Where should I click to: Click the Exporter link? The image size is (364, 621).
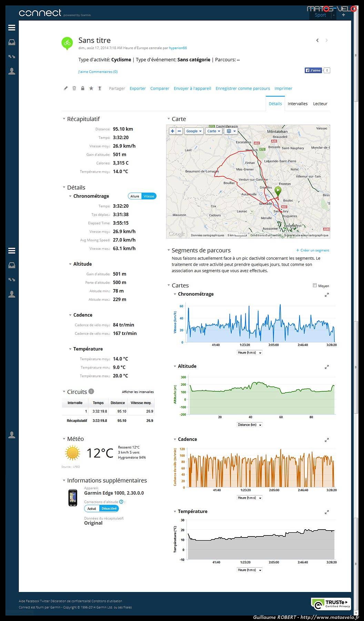point(138,89)
